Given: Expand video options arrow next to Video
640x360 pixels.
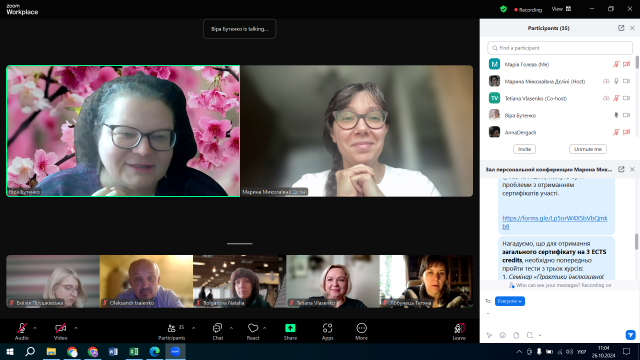Looking at the screenshot, I should pos(76,328).
